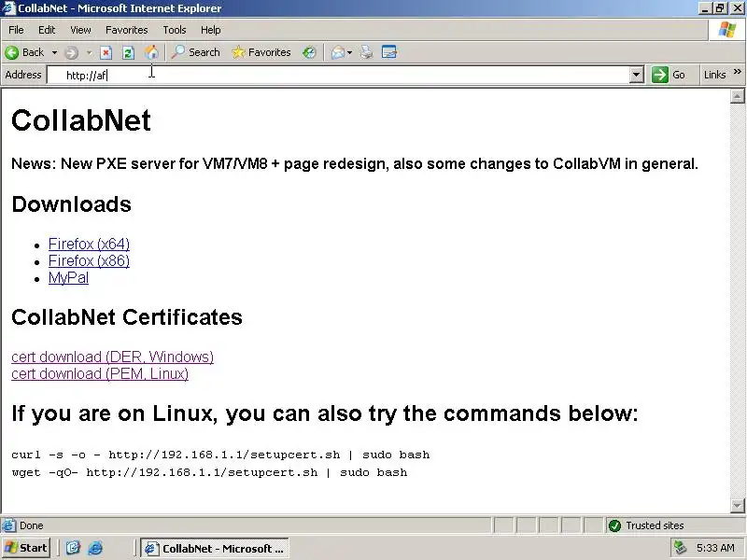
Task: Open the Favorites toolbar button
Action: click(261, 52)
